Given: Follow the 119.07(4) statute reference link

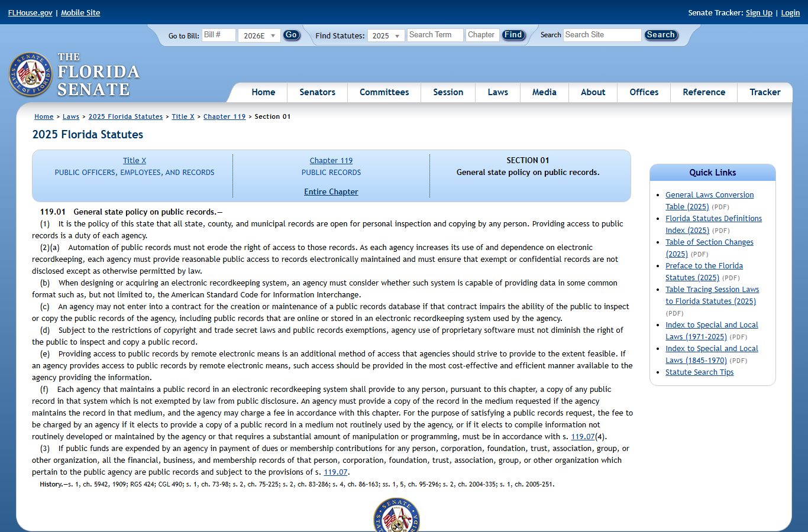Looking at the screenshot, I should pyautogui.click(x=583, y=437).
